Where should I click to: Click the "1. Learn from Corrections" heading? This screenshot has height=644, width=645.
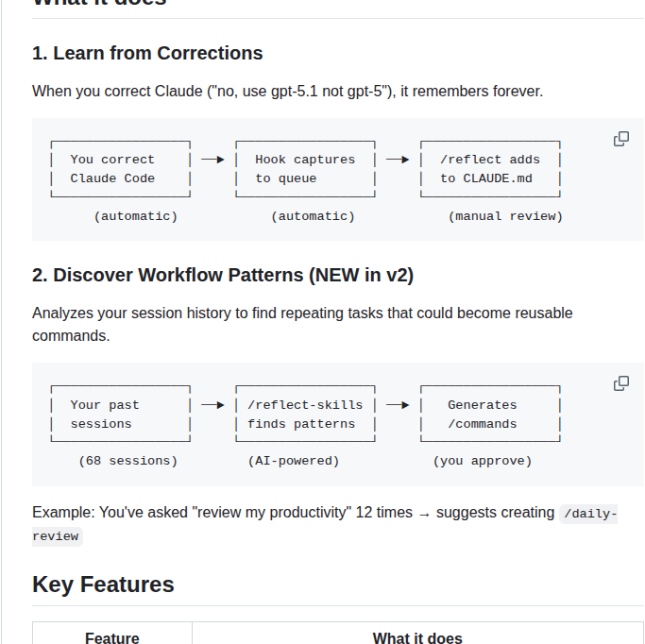pyautogui.click(x=147, y=53)
